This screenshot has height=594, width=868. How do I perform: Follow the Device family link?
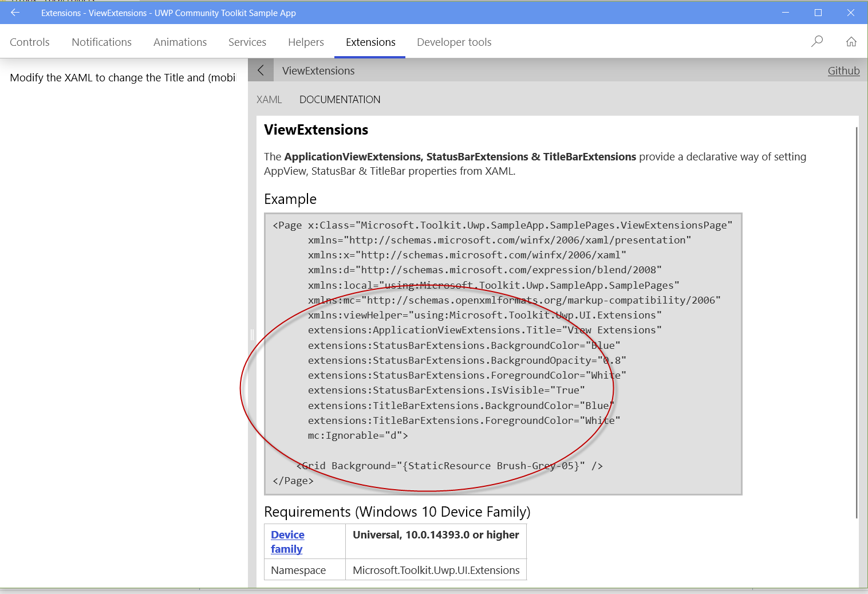point(287,541)
